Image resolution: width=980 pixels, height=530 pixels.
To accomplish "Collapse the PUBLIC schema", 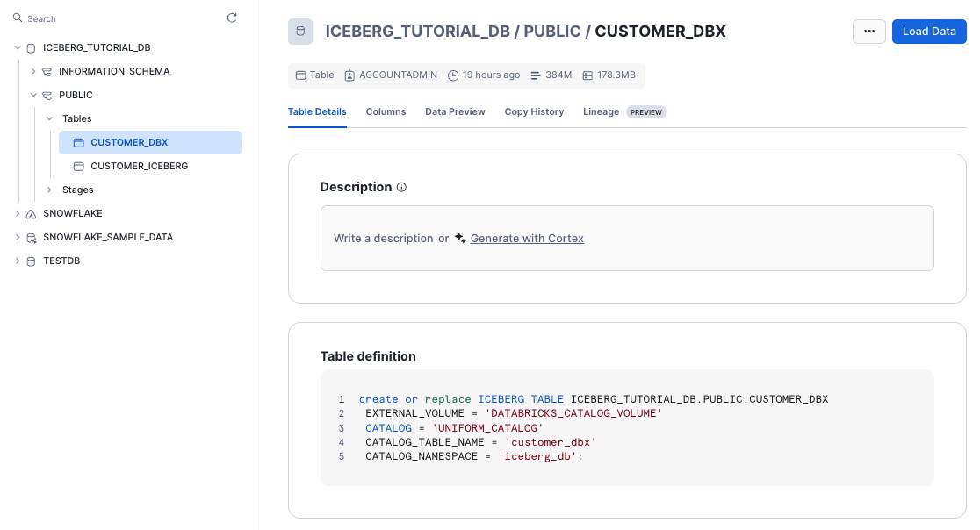I will point(33,95).
